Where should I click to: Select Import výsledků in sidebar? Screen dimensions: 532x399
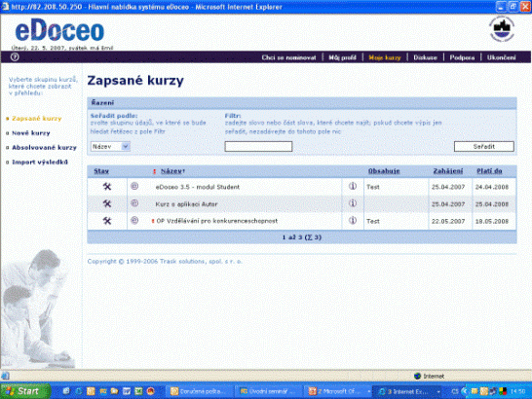tap(40, 163)
